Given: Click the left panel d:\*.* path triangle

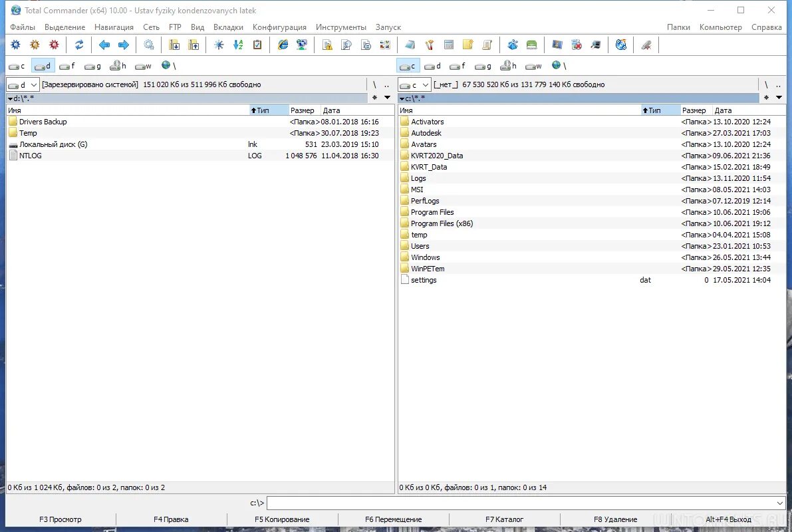Looking at the screenshot, I should (x=10, y=98).
